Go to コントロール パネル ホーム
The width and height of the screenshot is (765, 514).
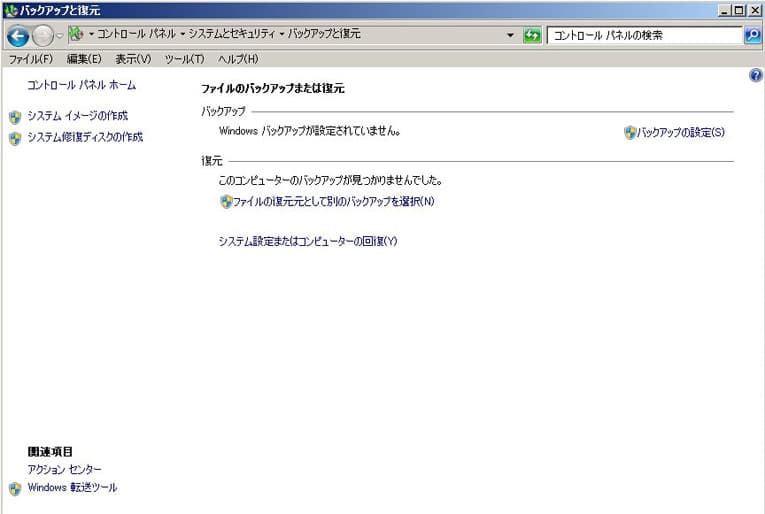click(81, 86)
